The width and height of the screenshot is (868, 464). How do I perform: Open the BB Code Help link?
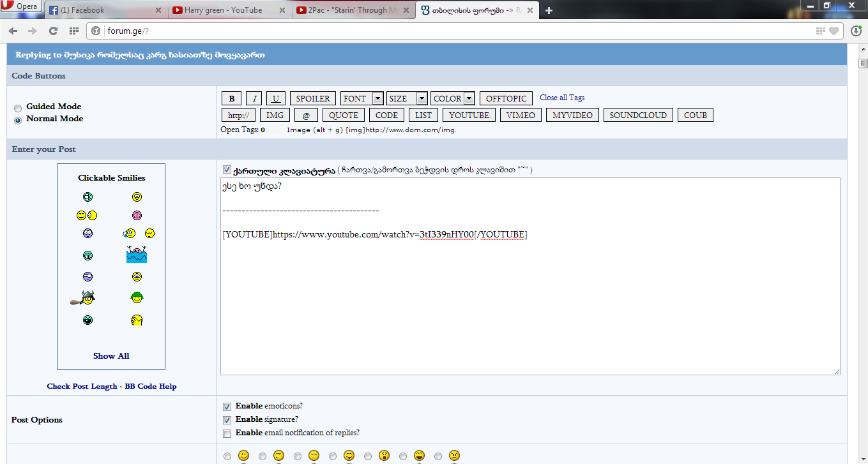(151, 386)
